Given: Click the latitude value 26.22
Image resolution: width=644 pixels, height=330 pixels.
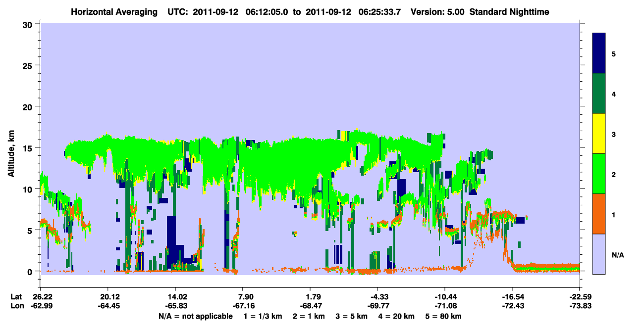Looking at the screenshot, I should coord(42,297).
